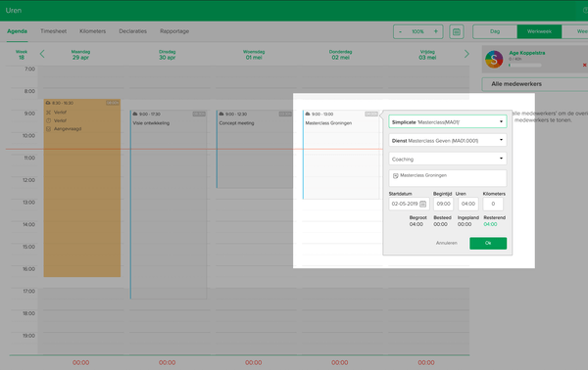
Task: Open the Rapportage tab
Action: [x=174, y=31]
